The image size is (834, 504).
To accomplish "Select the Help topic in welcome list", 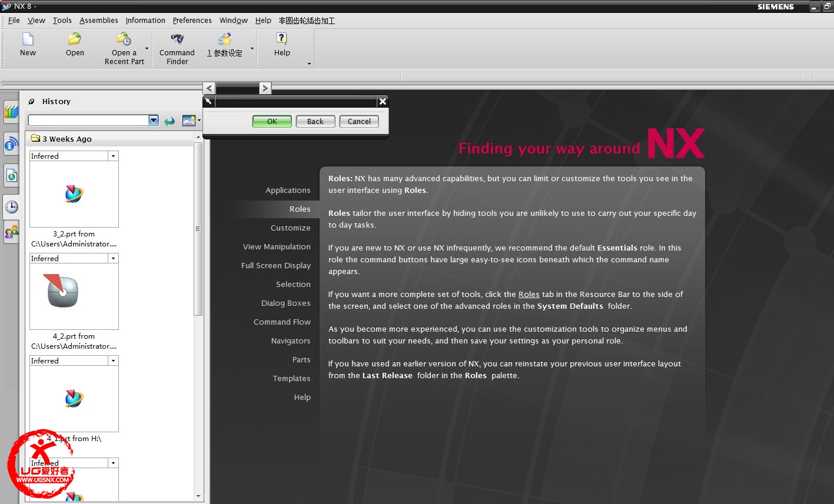I will click(x=302, y=397).
